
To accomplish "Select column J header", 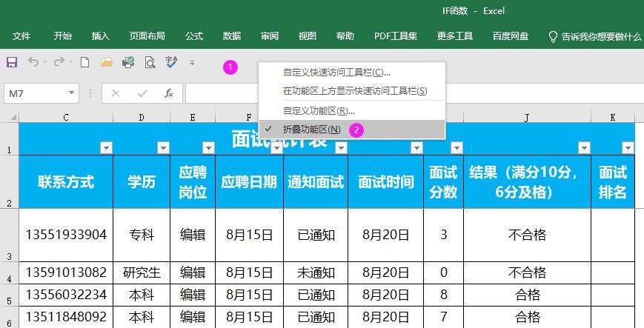I will coord(527,118).
